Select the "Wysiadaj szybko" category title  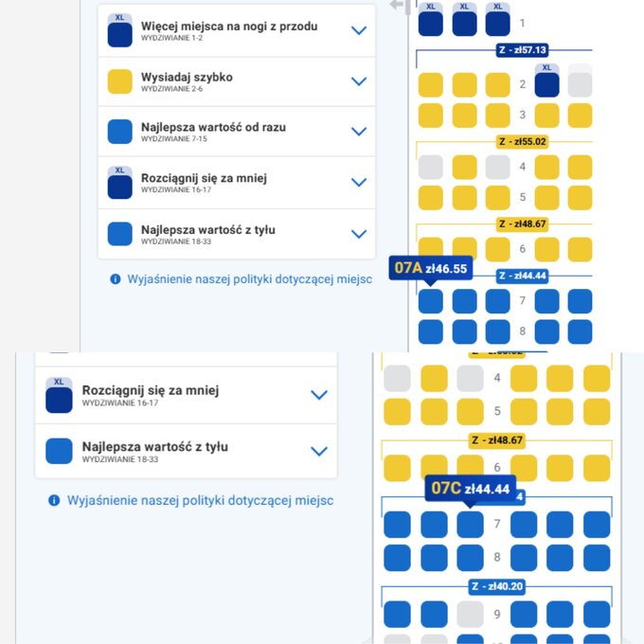click(x=187, y=77)
